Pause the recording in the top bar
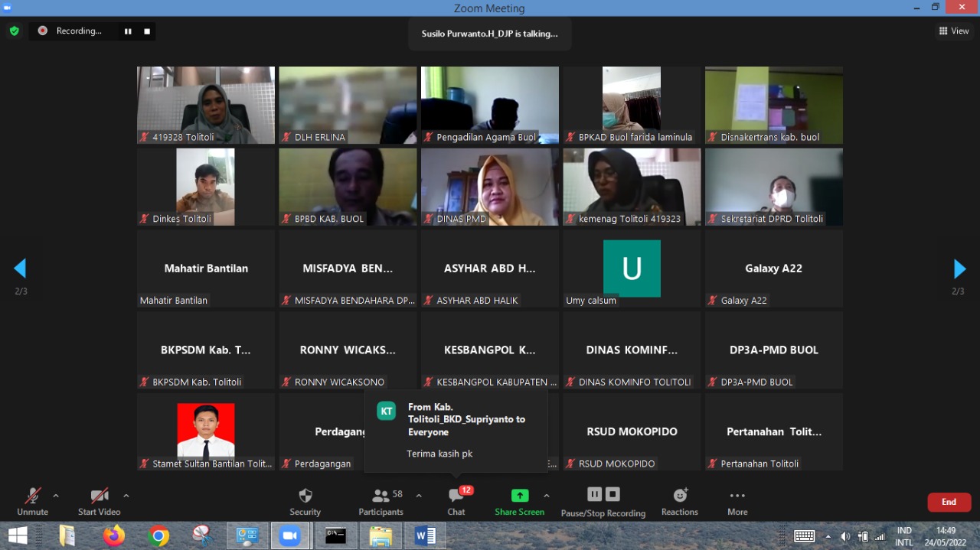The height and width of the screenshot is (550, 980). point(128,31)
